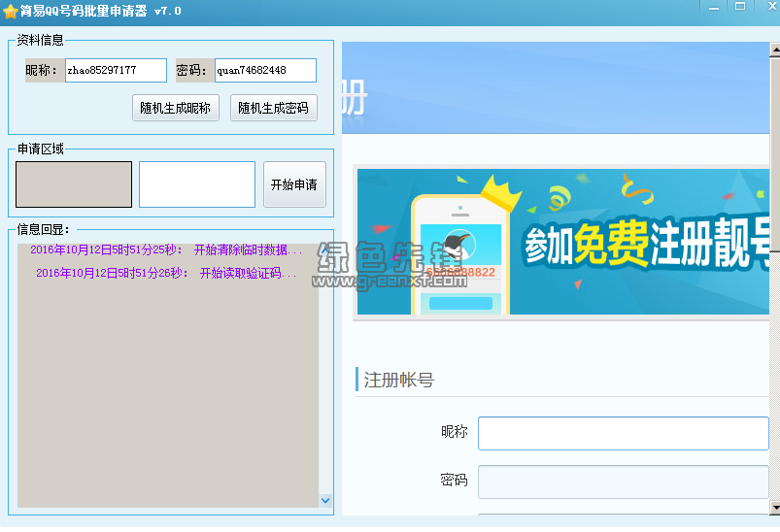
Task: Click the 密码 input with quan74682448
Action: click(x=265, y=70)
